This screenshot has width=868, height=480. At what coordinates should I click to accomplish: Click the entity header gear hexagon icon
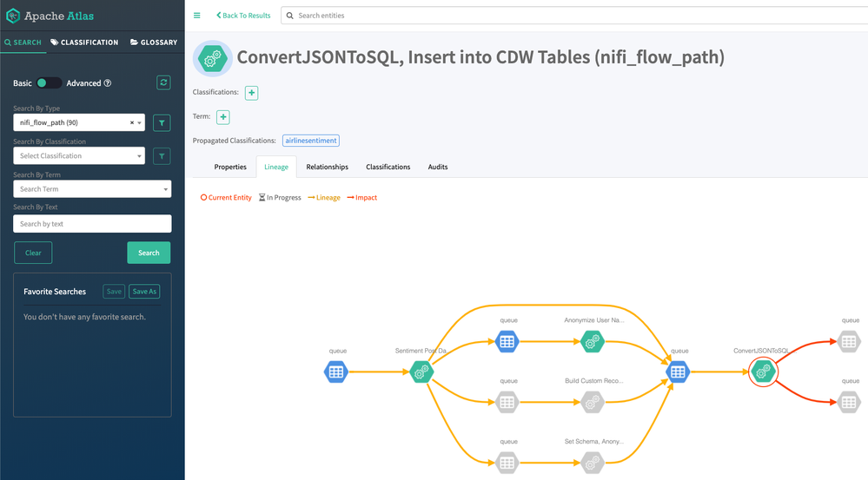(213, 58)
